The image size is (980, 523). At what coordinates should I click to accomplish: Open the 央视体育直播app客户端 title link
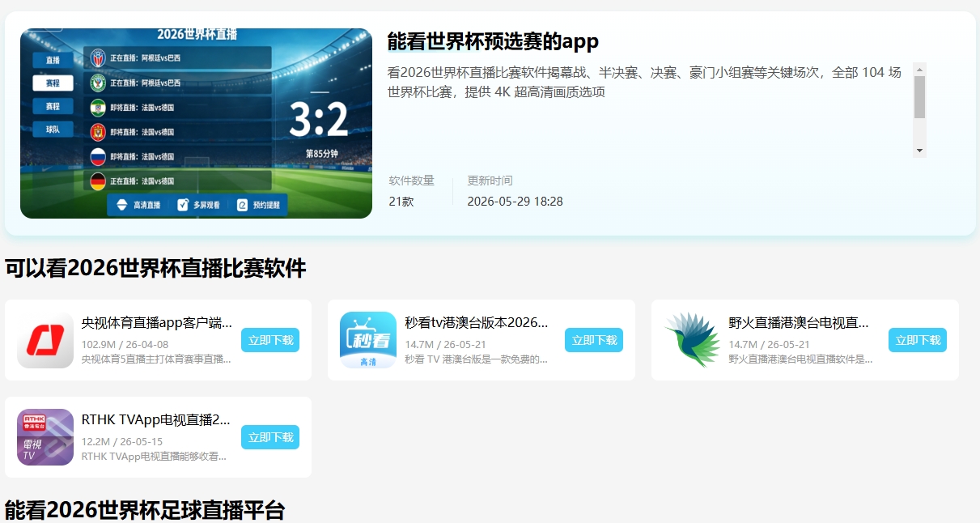(157, 322)
